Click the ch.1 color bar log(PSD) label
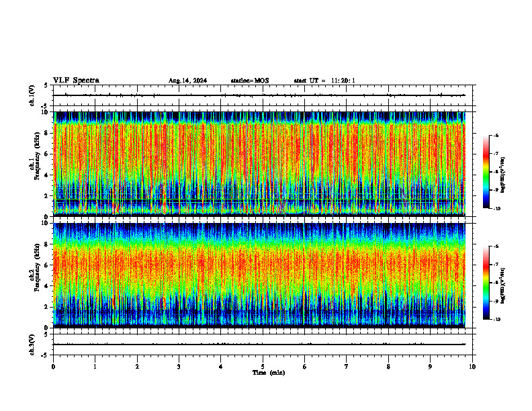 (503, 175)
